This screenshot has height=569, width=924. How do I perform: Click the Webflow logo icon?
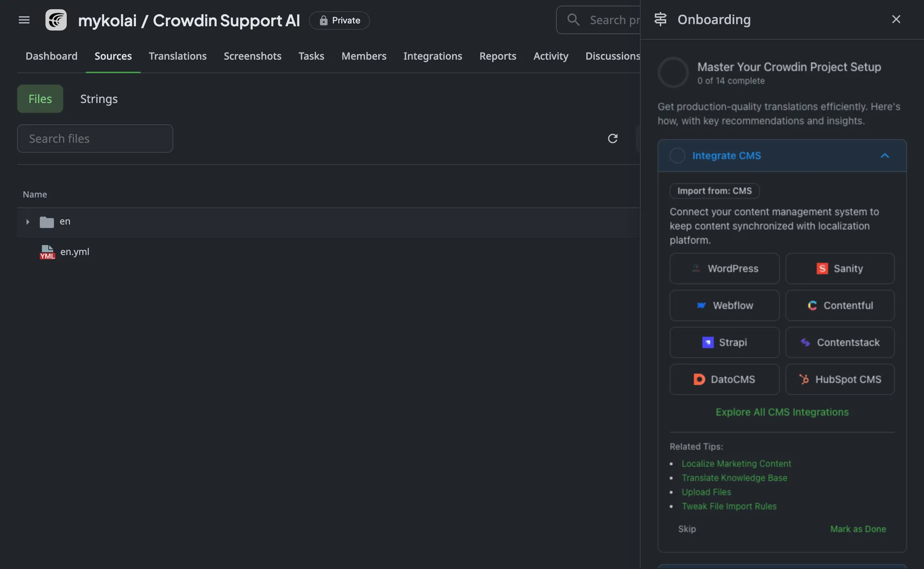tap(701, 305)
